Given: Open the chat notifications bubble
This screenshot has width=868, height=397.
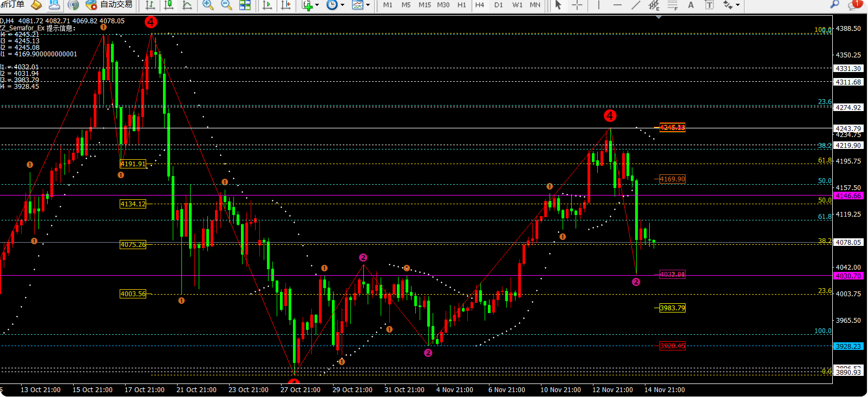Looking at the screenshot, I should (x=854, y=5).
